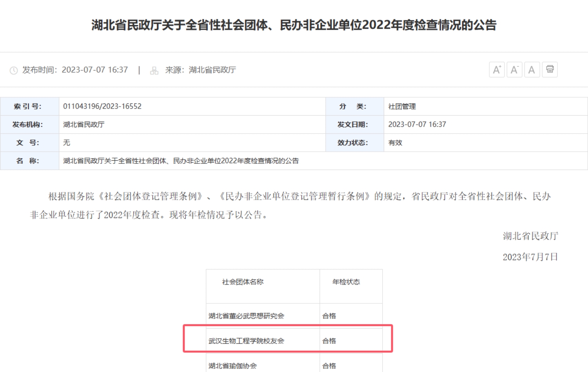Click the 有效 validity status cell
This screenshot has height=372, width=588.
coord(395,143)
